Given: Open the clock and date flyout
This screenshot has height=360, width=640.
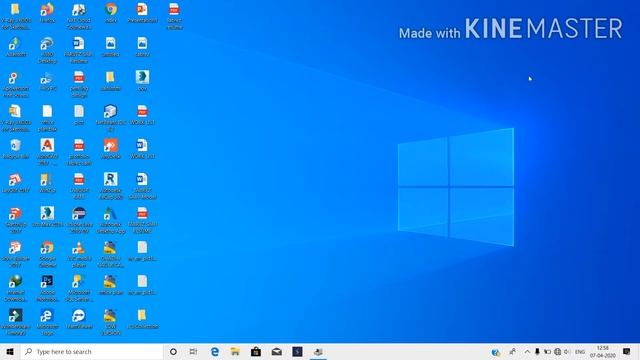Looking at the screenshot, I should point(602,352).
